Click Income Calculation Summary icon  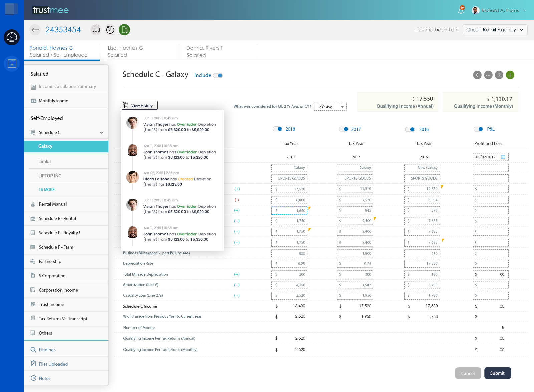click(x=33, y=87)
